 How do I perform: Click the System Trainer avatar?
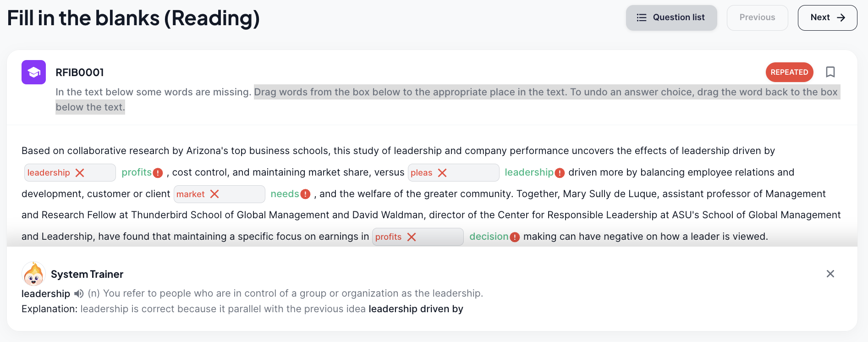pos(33,274)
